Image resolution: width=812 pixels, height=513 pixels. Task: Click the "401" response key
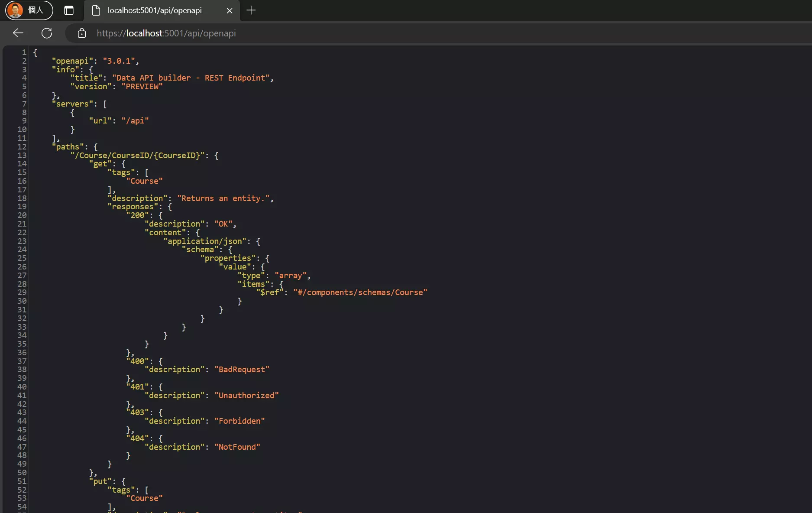click(137, 387)
